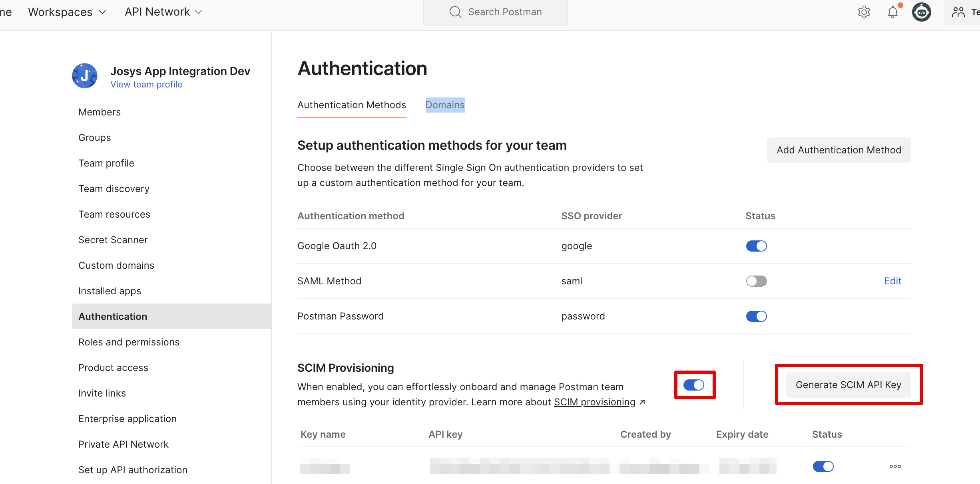Image resolution: width=980 pixels, height=484 pixels.
Task: Click Generate SCIM API Key button
Action: coord(848,385)
